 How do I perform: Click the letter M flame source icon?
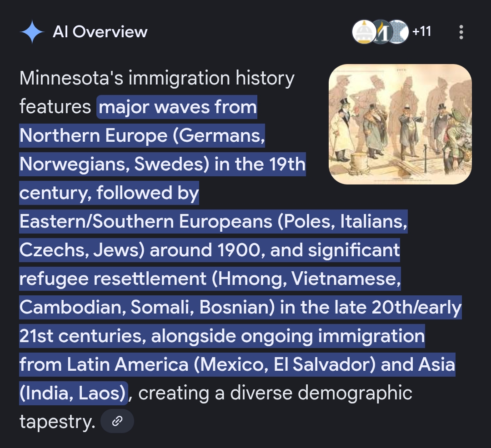(x=382, y=32)
